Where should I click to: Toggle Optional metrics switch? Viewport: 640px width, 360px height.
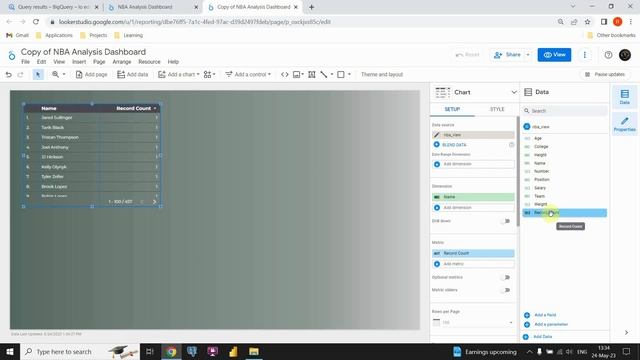pyautogui.click(x=506, y=278)
